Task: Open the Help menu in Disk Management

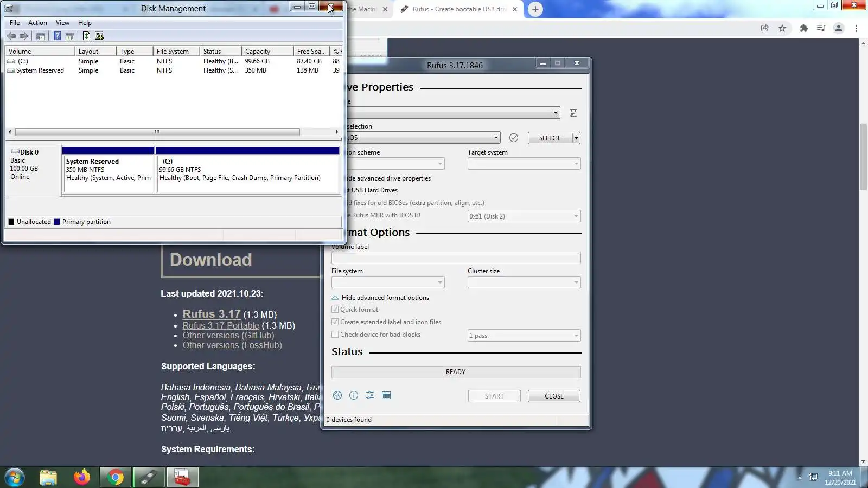Action: 85,23
